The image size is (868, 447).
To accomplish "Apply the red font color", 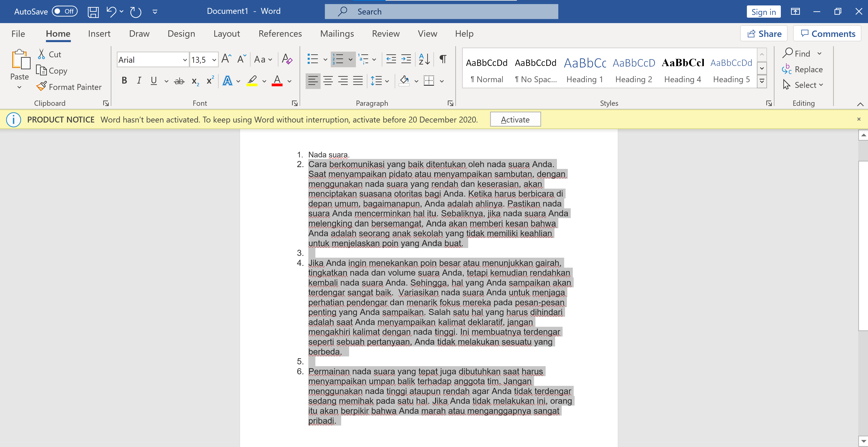I will point(277,81).
